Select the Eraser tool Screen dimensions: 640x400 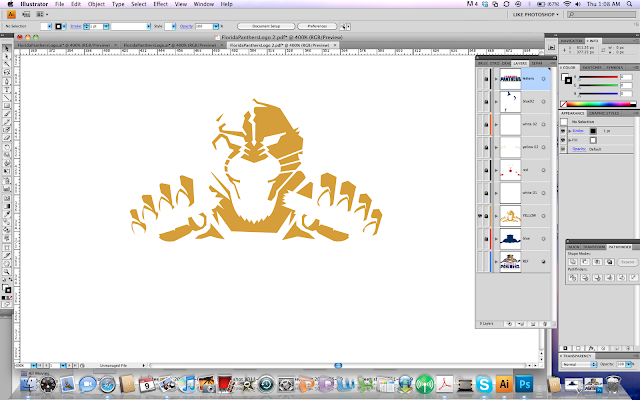[7, 138]
